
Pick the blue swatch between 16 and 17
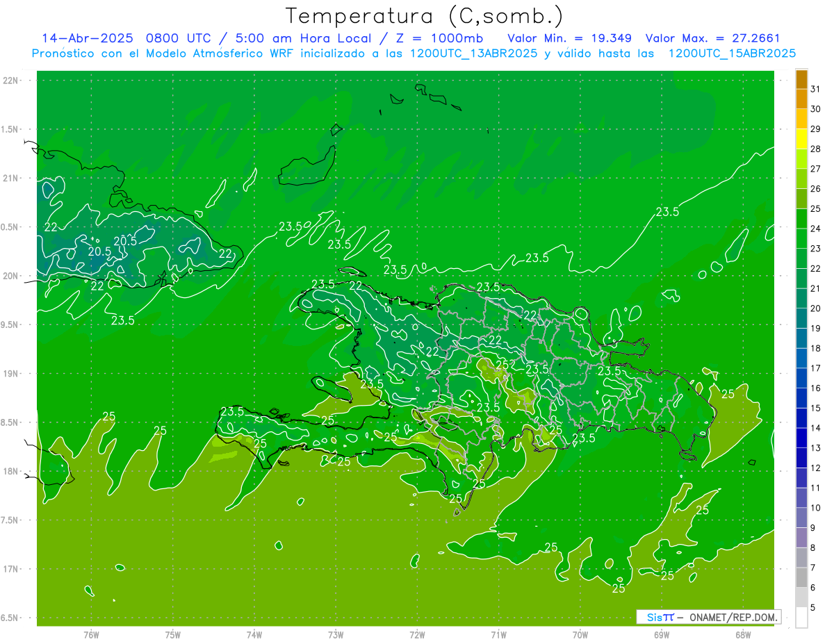801,378
